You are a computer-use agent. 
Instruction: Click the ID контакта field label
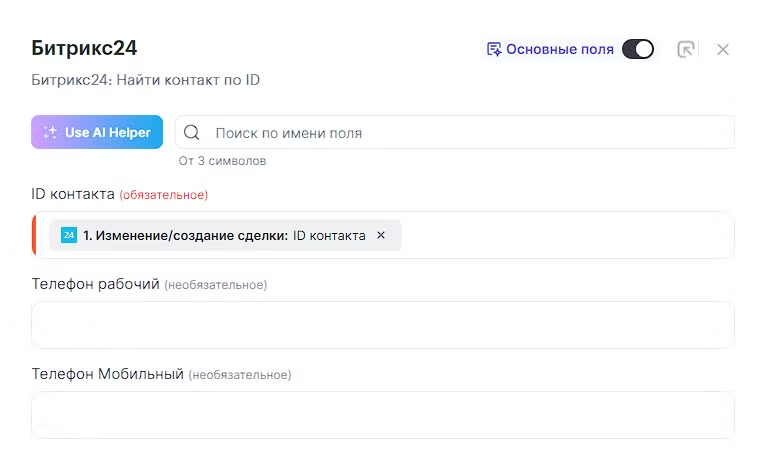tap(73, 194)
